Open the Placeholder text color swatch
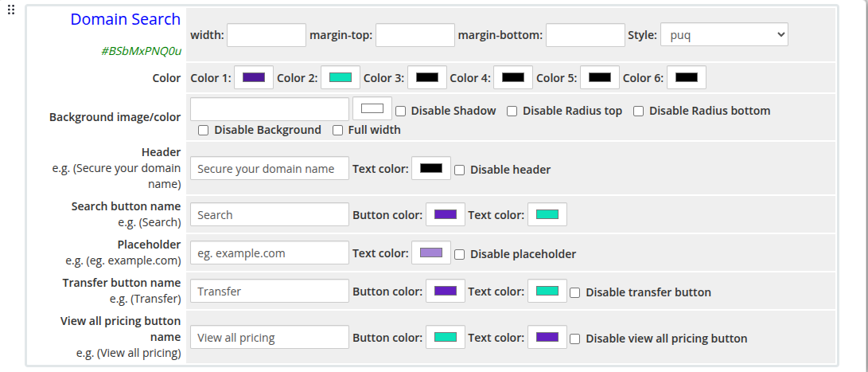The height and width of the screenshot is (372, 868). click(431, 253)
